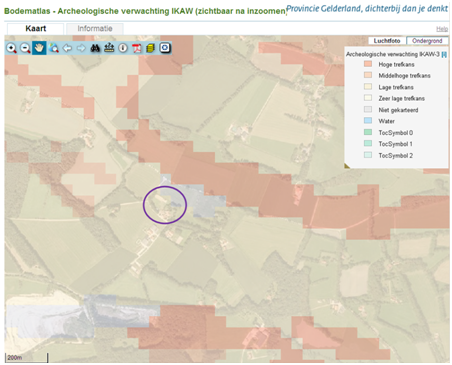Click legend text 'Zeer lage trefkans'

pyautogui.click(x=401, y=98)
